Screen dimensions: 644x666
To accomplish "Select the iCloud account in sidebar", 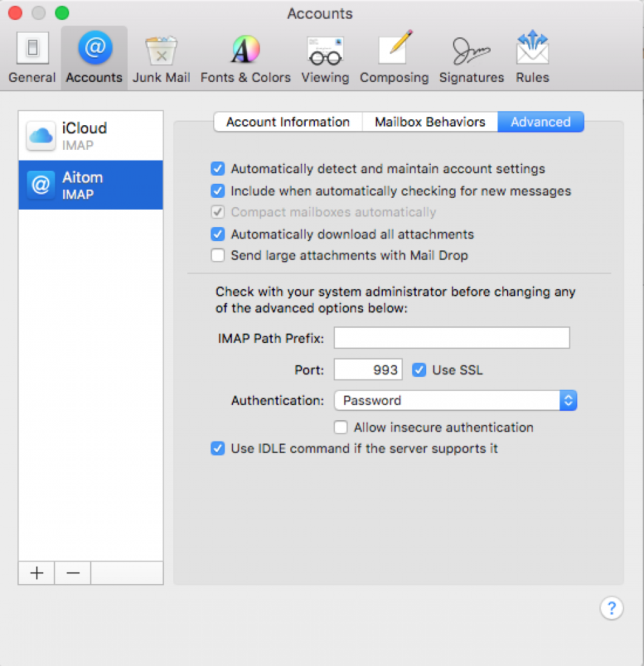I will tap(91, 136).
